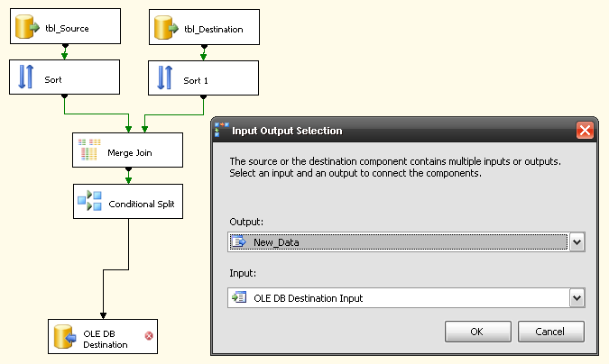
Task: Select the Merge Join component label
Action: [130, 153]
